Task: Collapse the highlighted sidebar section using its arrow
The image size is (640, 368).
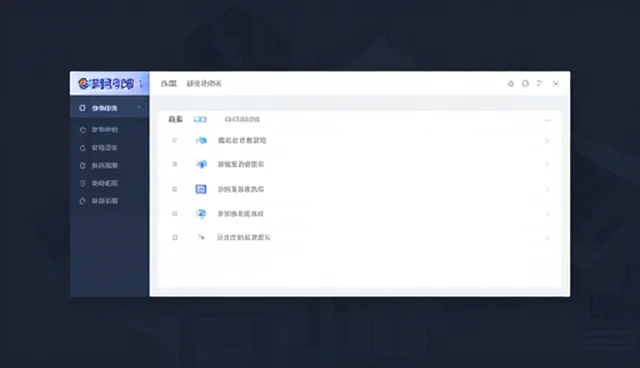Action: [139, 108]
